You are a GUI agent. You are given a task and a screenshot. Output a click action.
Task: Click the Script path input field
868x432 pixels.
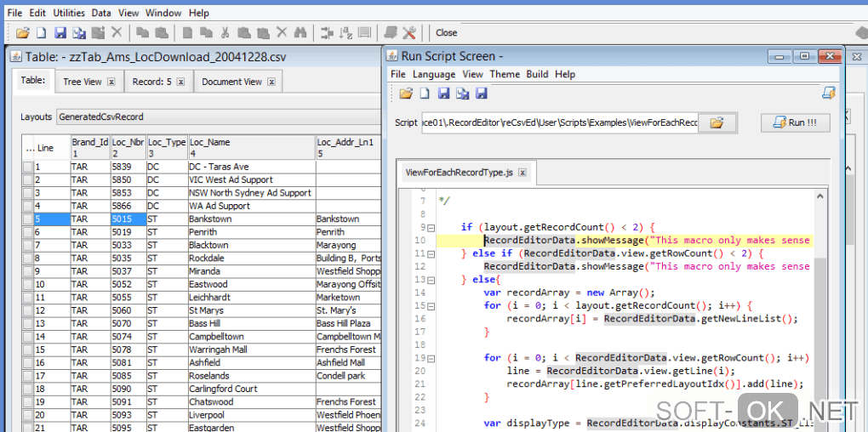[559, 122]
